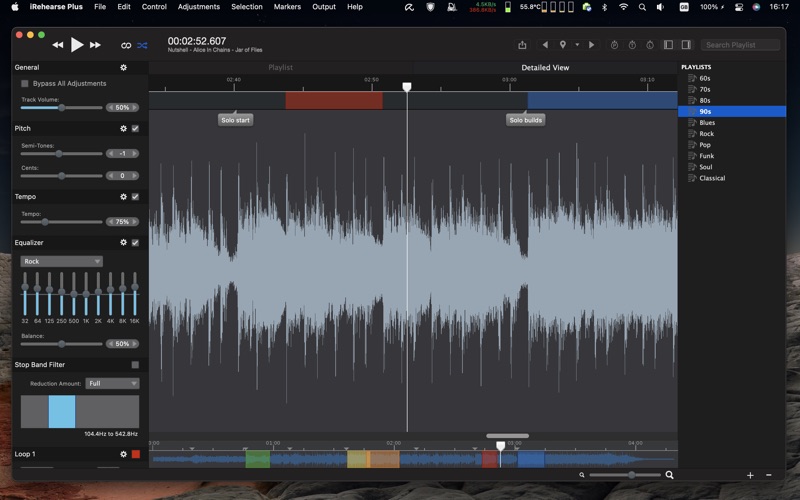Image resolution: width=800 pixels, height=500 pixels.
Task: Disable the Tempo adjustment checkbox
Action: 135,196
